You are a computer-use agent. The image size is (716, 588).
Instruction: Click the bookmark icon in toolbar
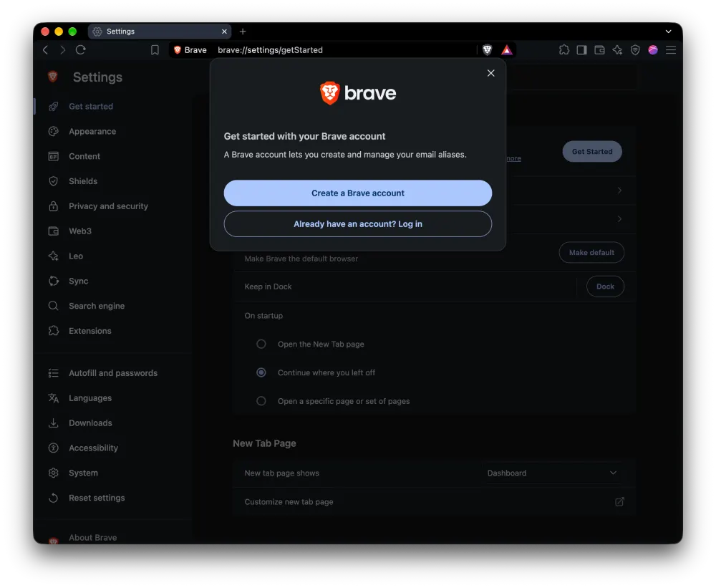click(x=155, y=50)
